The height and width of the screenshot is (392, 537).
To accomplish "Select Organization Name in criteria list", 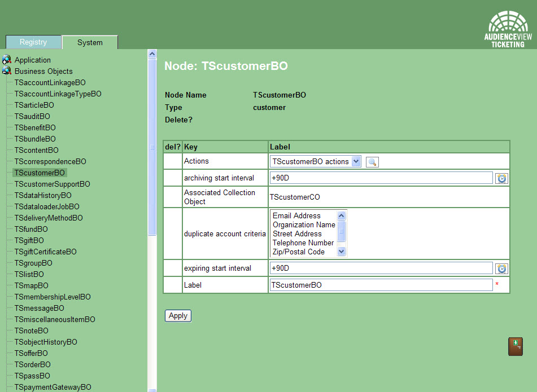I will tap(304, 224).
